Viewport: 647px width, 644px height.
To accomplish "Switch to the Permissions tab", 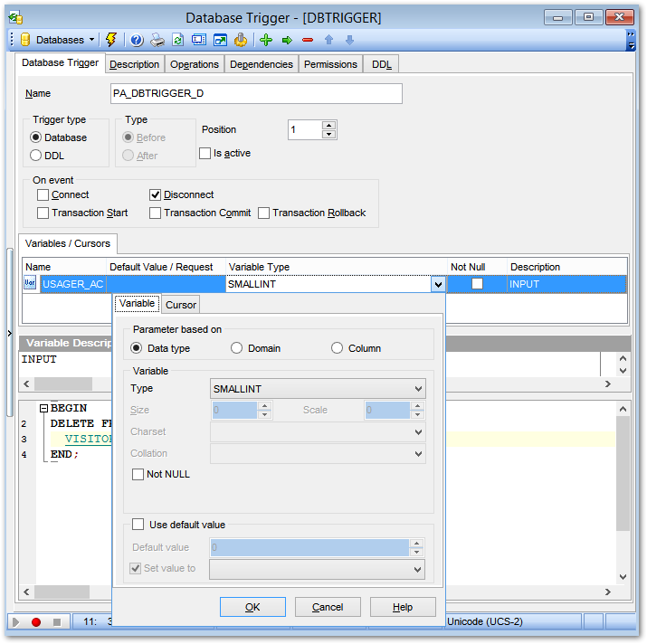I will click(330, 64).
